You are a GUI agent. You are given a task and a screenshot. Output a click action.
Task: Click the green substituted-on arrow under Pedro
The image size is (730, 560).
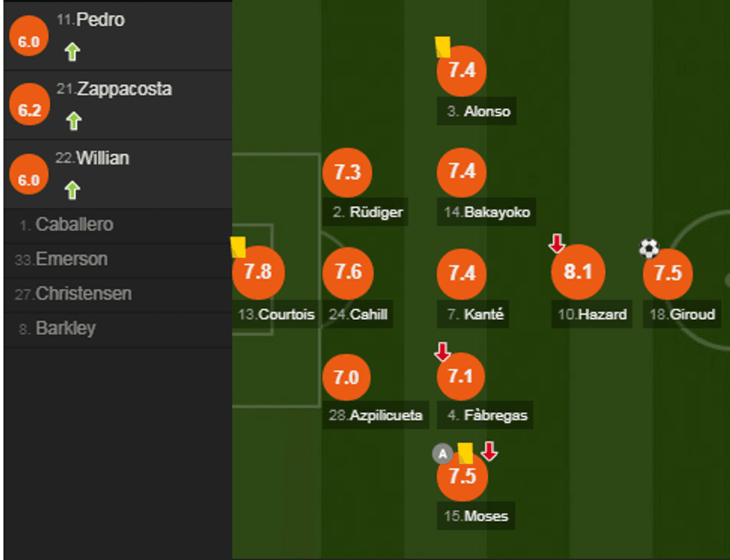(x=72, y=52)
